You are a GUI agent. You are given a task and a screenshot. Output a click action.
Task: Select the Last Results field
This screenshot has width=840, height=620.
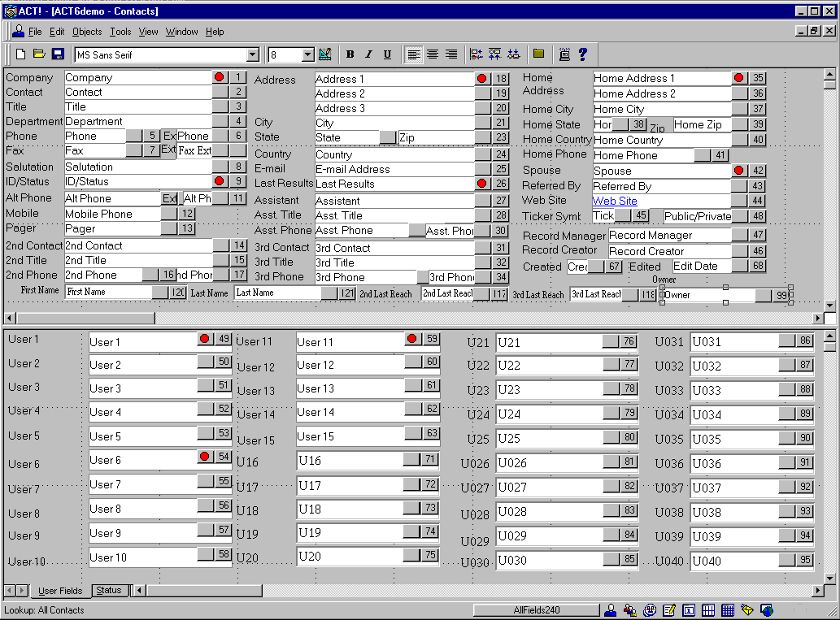(395, 184)
